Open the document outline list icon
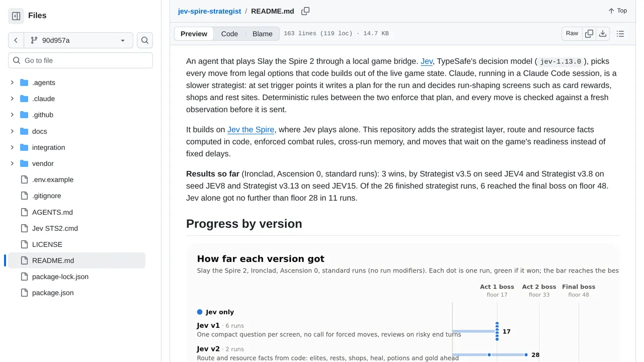Image resolution: width=644 pixels, height=362 pixels. (620, 34)
